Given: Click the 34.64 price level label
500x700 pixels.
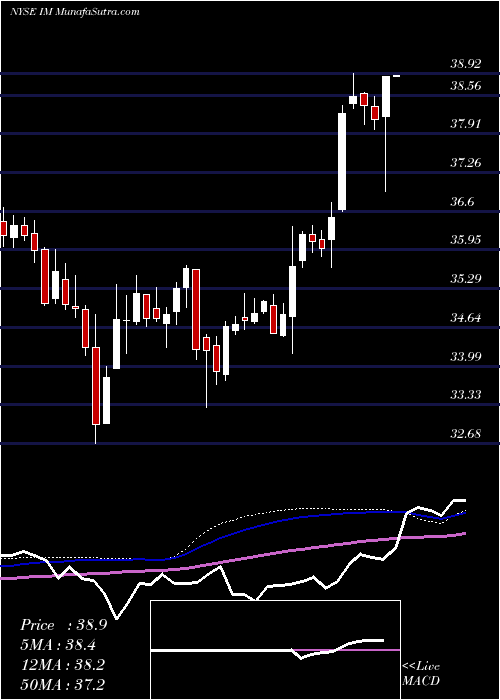Looking at the screenshot, I should (x=466, y=318).
